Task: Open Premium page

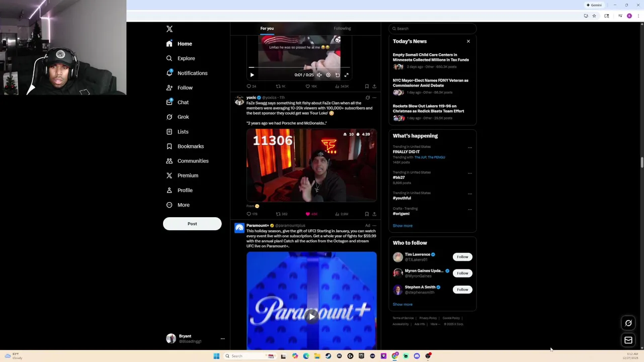Action: [x=182, y=175]
